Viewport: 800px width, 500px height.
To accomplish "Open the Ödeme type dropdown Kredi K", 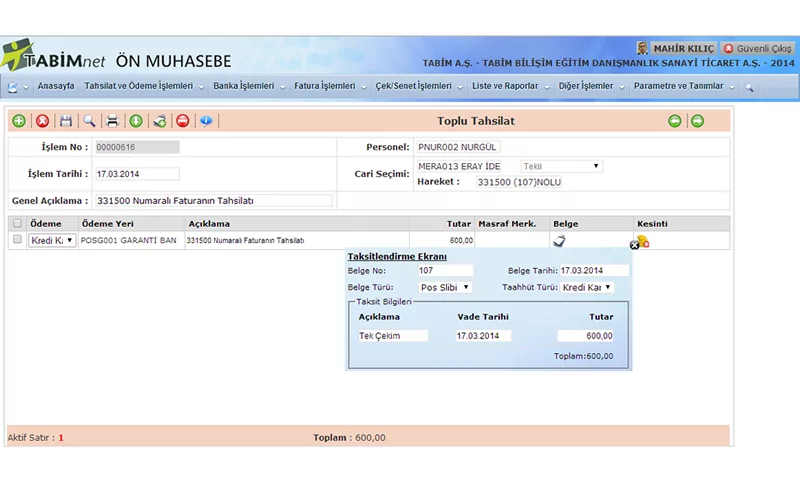I will pos(52,240).
